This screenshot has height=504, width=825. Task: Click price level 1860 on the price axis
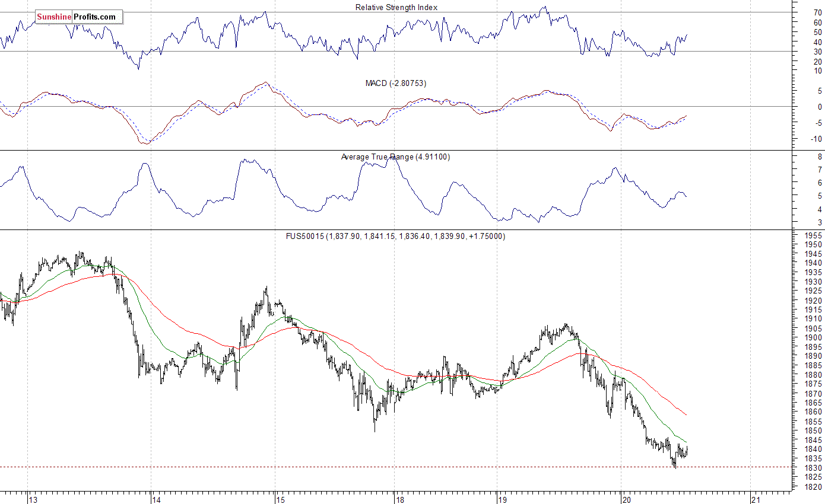pyautogui.click(x=813, y=412)
